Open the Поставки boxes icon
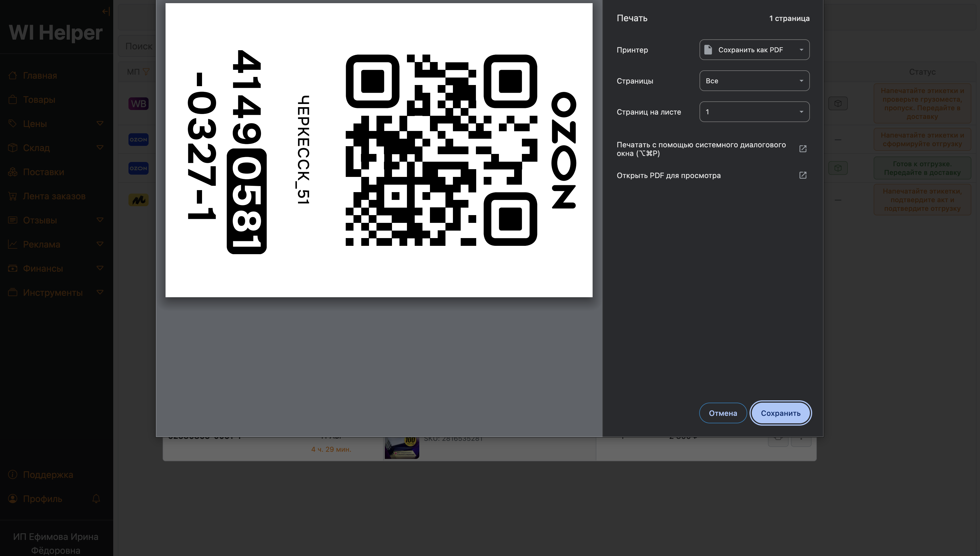The height and width of the screenshot is (556, 980). tap(13, 172)
